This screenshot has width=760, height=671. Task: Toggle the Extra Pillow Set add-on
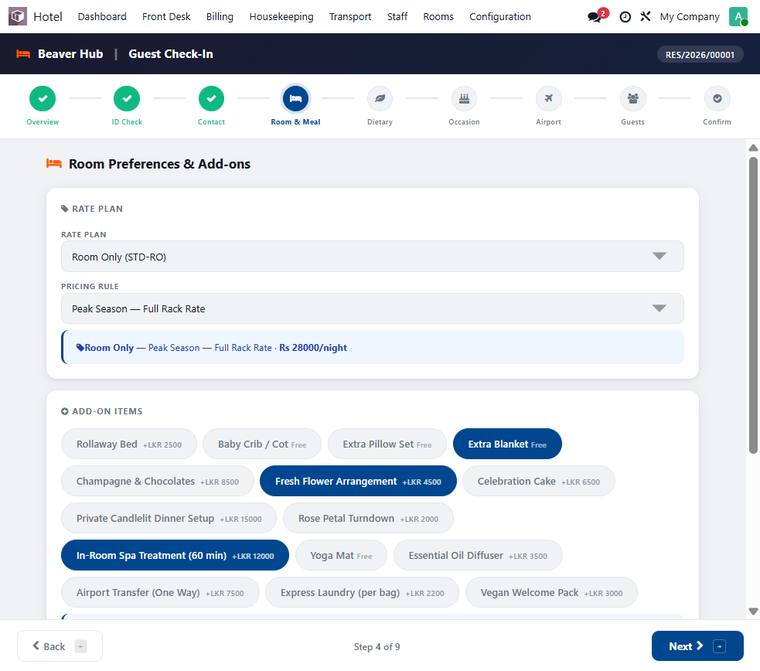point(387,444)
